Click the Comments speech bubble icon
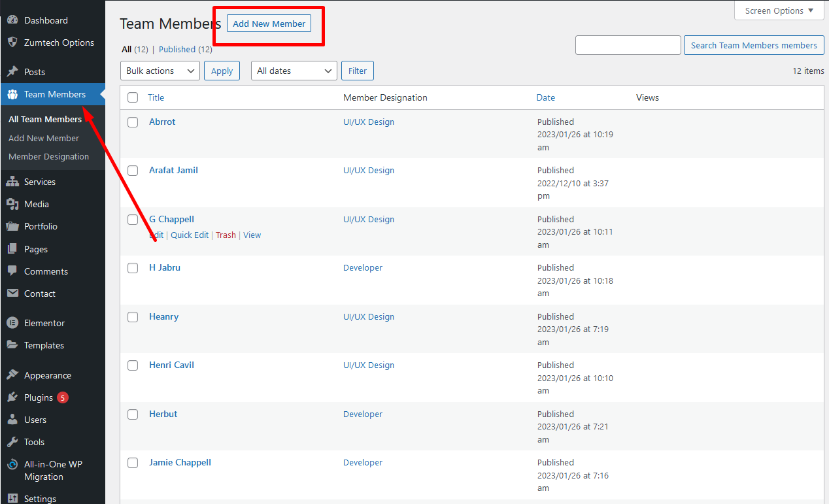Image resolution: width=829 pixels, height=504 pixels. point(12,271)
